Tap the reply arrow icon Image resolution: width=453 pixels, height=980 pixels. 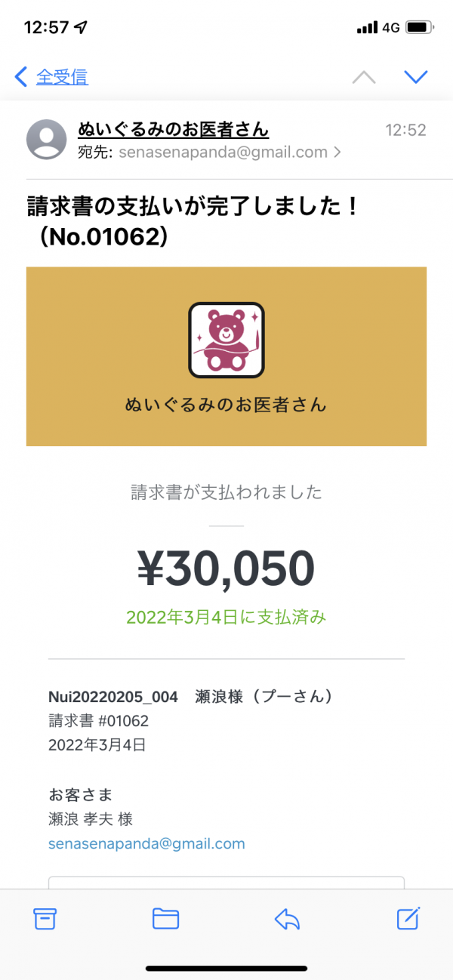point(287,918)
